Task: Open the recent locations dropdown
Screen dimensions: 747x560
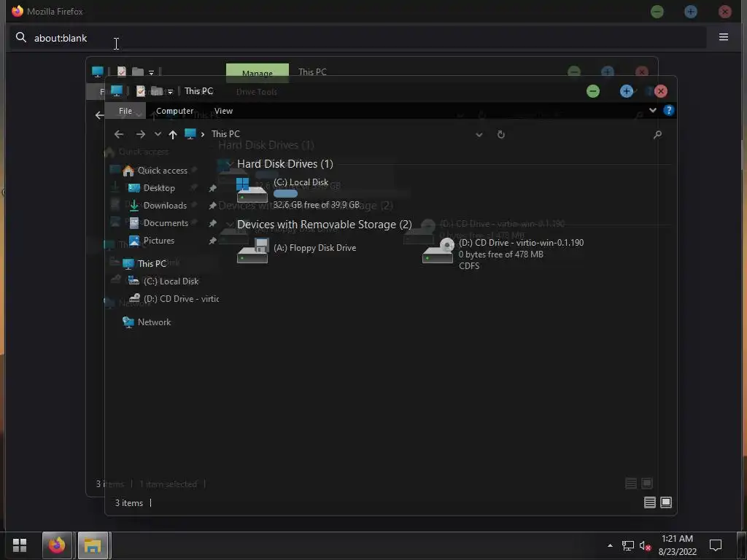Action: pos(158,134)
